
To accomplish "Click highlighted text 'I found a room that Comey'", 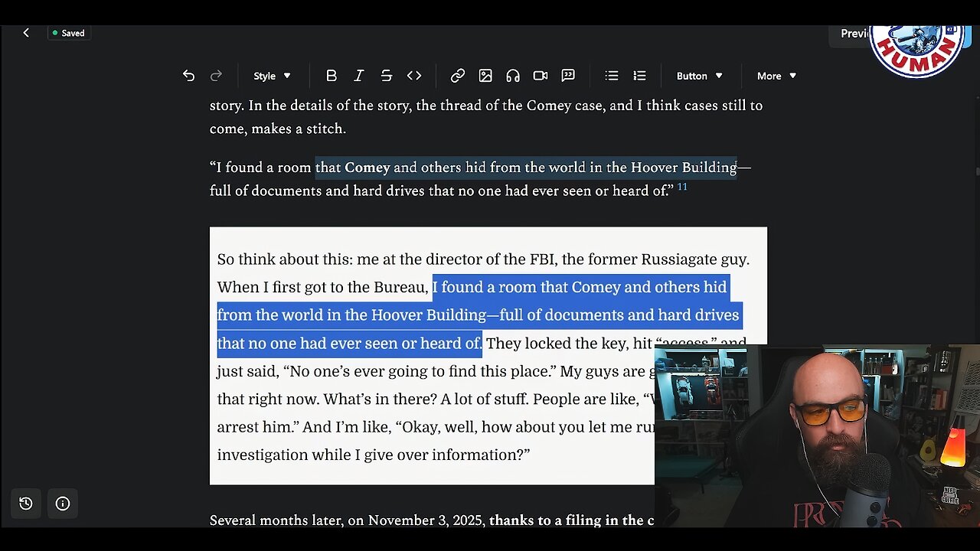I will [x=528, y=287].
